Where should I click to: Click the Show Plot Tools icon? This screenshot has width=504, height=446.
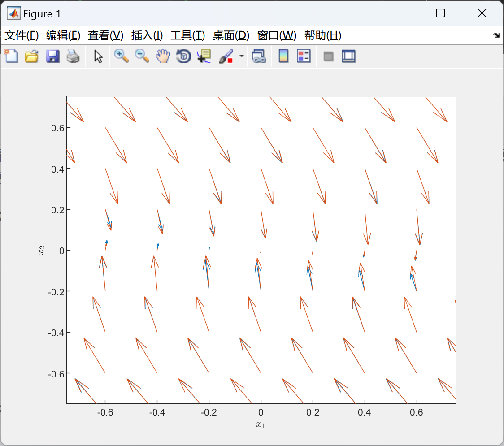pyautogui.click(x=349, y=56)
